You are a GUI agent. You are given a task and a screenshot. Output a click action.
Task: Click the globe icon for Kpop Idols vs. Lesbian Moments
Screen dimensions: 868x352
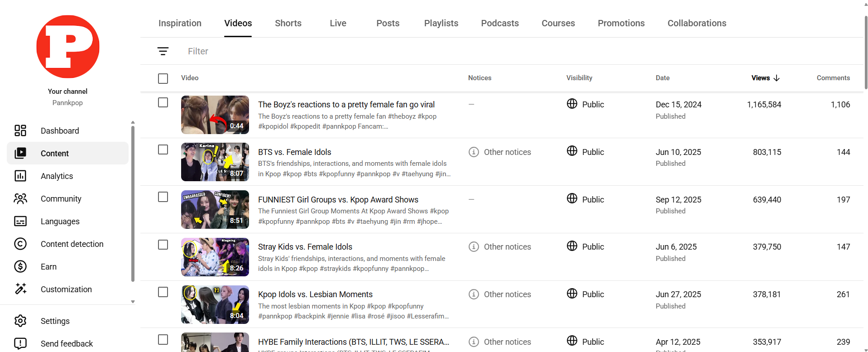coord(572,294)
